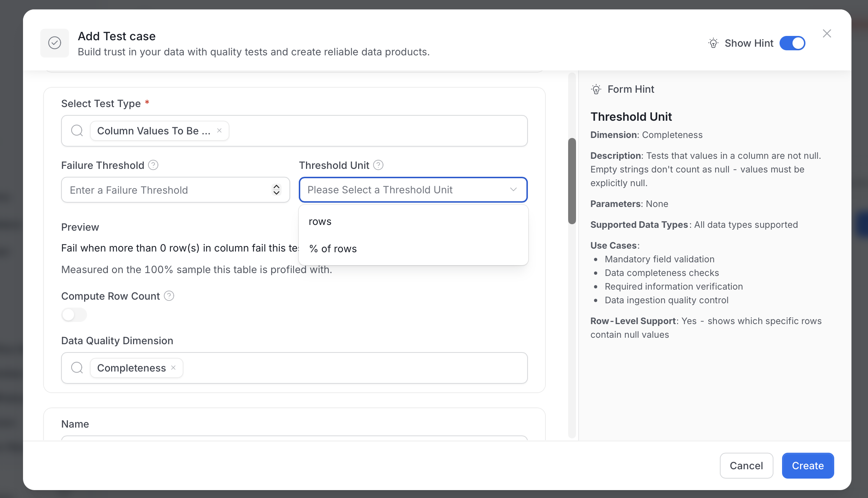Remove the Column Values To Be tag
This screenshot has width=868, height=498.
coord(219,130)
